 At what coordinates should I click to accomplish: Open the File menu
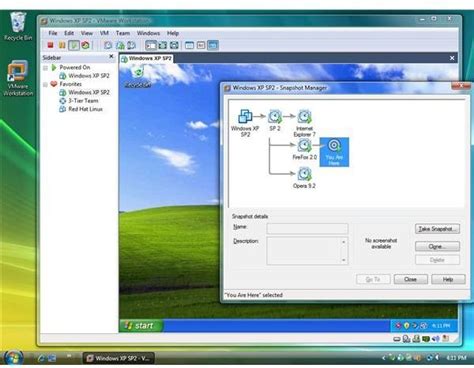[53, 33]
